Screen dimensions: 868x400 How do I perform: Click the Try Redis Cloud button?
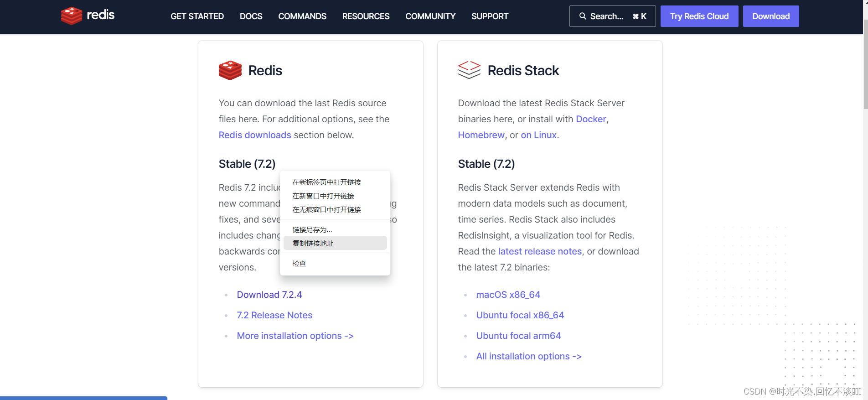point(699,16)
